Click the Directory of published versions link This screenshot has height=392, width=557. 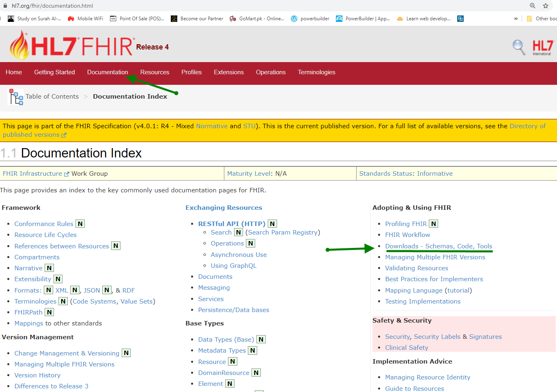(x=527, y=126)
